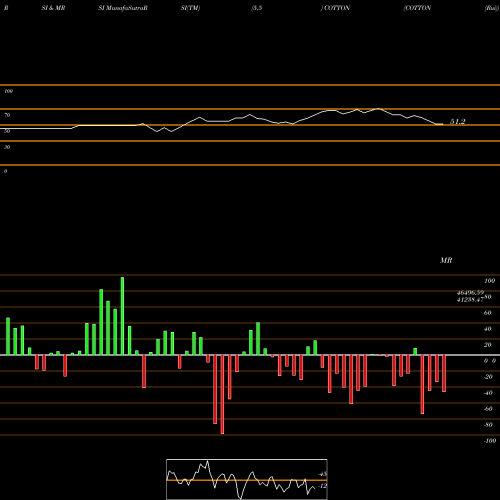
Task: Click the MR axis label 60
Action: 487,313
